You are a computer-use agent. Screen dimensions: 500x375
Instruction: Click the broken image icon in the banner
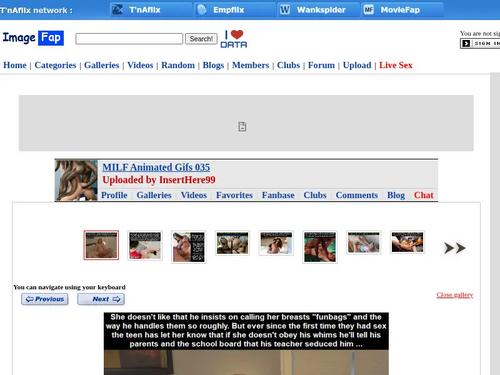click(x=242, y=127)
